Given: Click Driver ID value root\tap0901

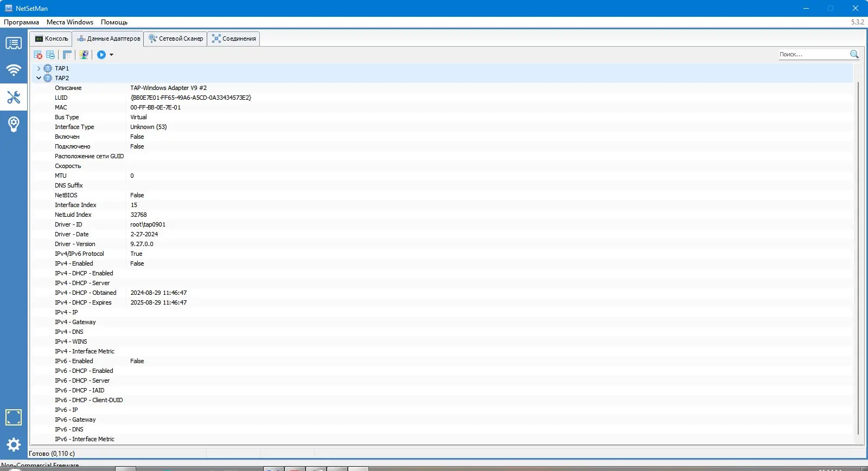Looking at the screenshot, I should (148, 224).
